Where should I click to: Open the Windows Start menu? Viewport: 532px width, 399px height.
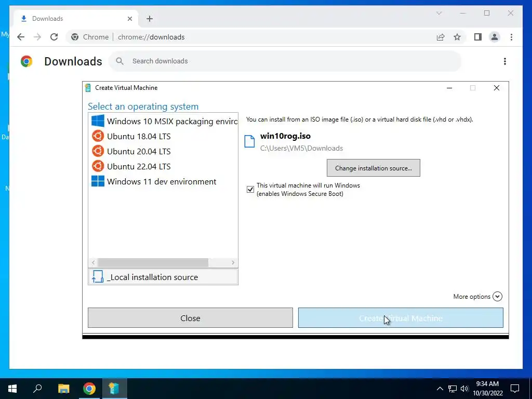[x=12, y=389]
